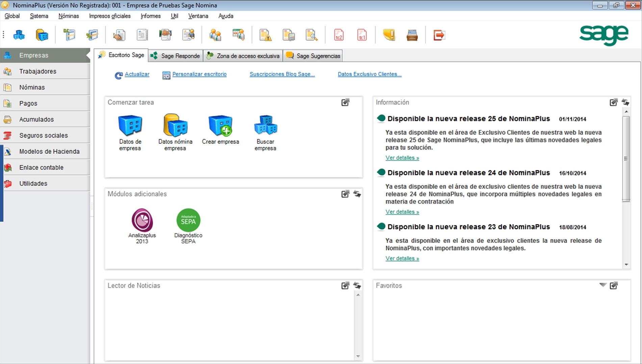This screenshot has height=364, width=642.
Task: Click the plain document list toolbar icon
Action: pyautogui.click(x=142, y=35)
